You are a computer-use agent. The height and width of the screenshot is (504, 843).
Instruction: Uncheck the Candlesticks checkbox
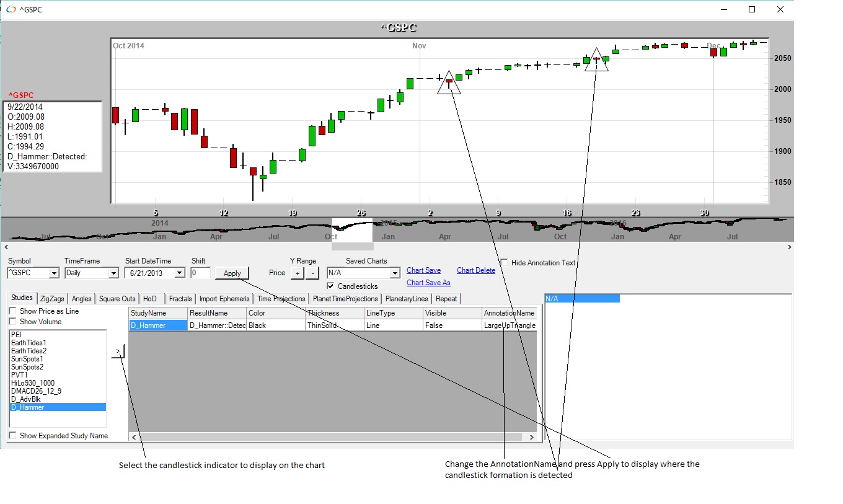pos(331,286)
